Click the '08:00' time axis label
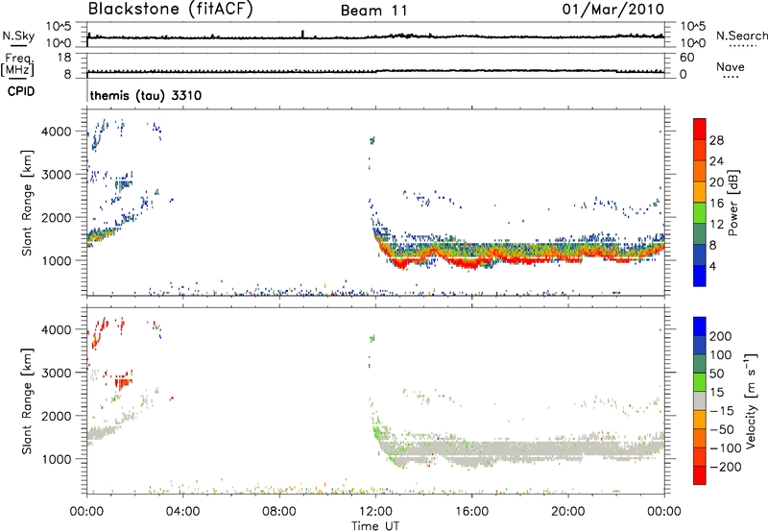The height and width of the screenshot is (532, 768). tap(279, 512)
